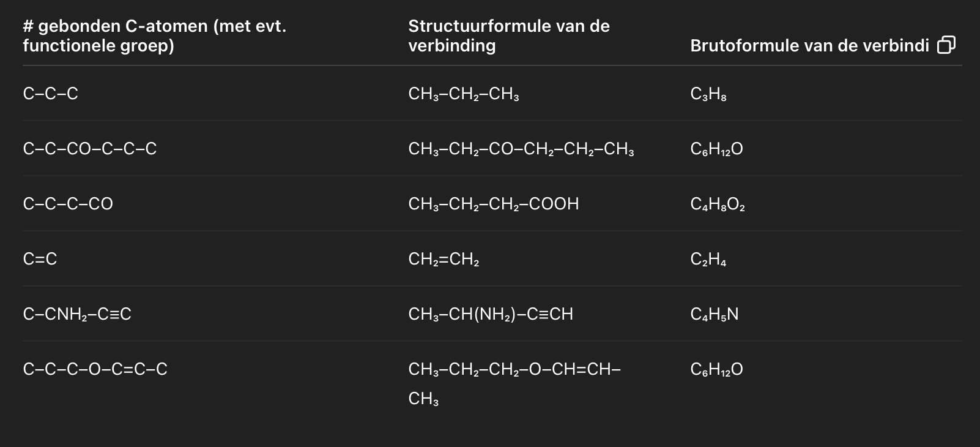
Task: Click the C₄H₅N molecular formula
Action: (x=715, y=315)
